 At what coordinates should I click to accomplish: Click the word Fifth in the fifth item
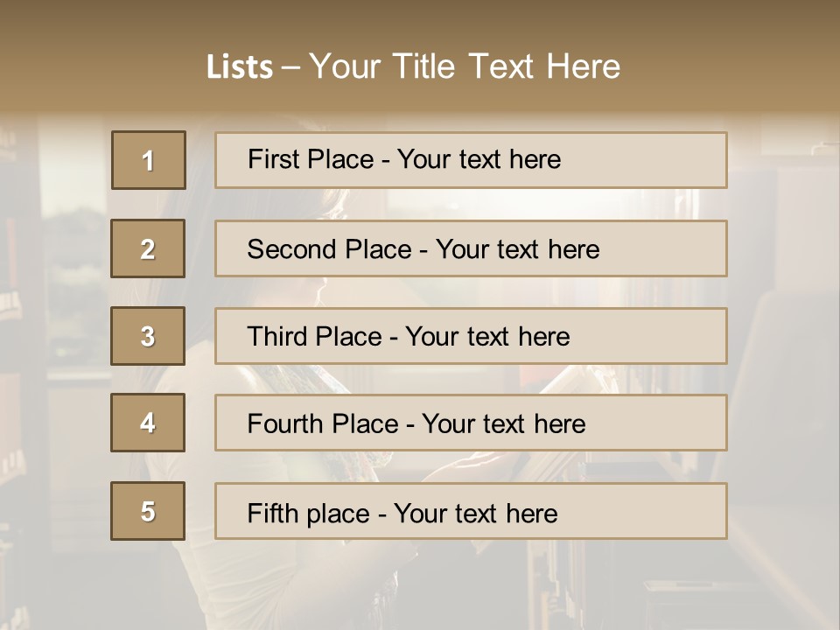click(274, 513)
